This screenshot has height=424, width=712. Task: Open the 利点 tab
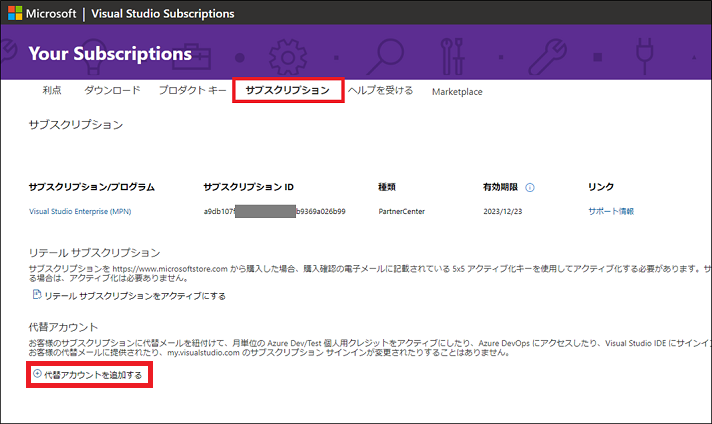click(52, 90)
